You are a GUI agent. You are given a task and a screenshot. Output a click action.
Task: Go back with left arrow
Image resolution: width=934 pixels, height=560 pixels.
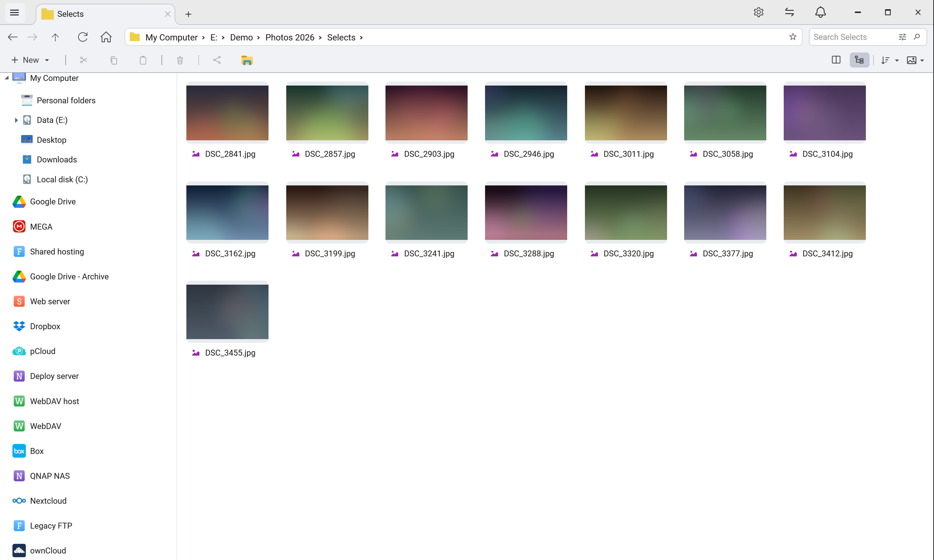tap(12, 37)
